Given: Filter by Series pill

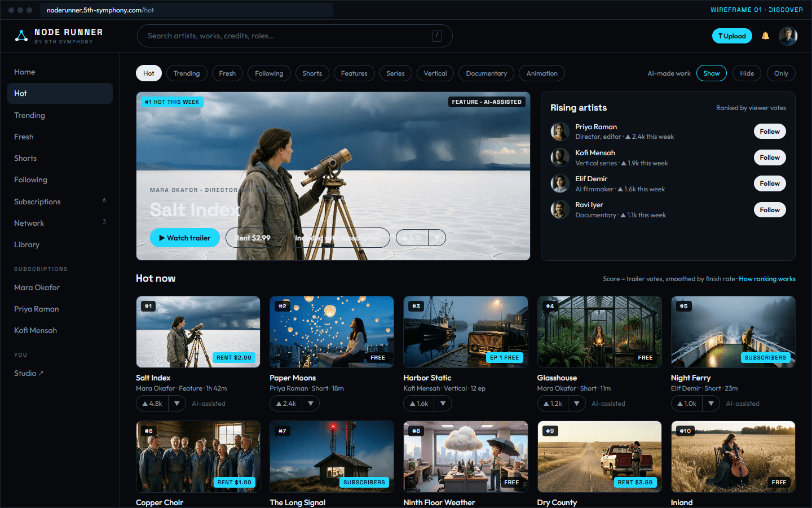Looking at the screenshot, I should (395, 73).
